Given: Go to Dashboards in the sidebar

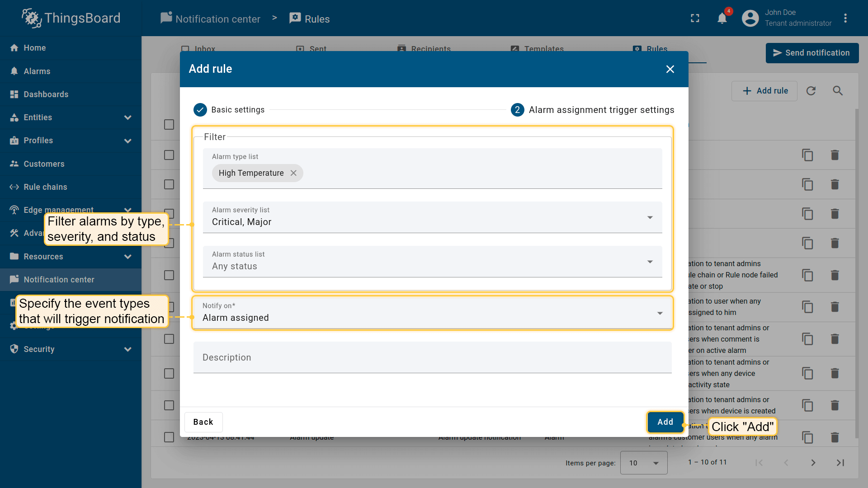Looking at the screenshot, I should tap(46, 94).
